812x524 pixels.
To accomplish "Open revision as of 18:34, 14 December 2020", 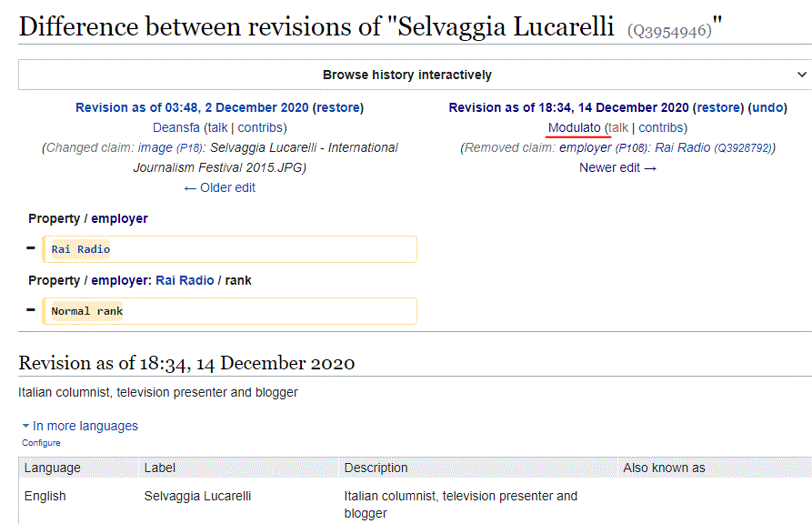I will pyautogui.click(x=568, y=107).
